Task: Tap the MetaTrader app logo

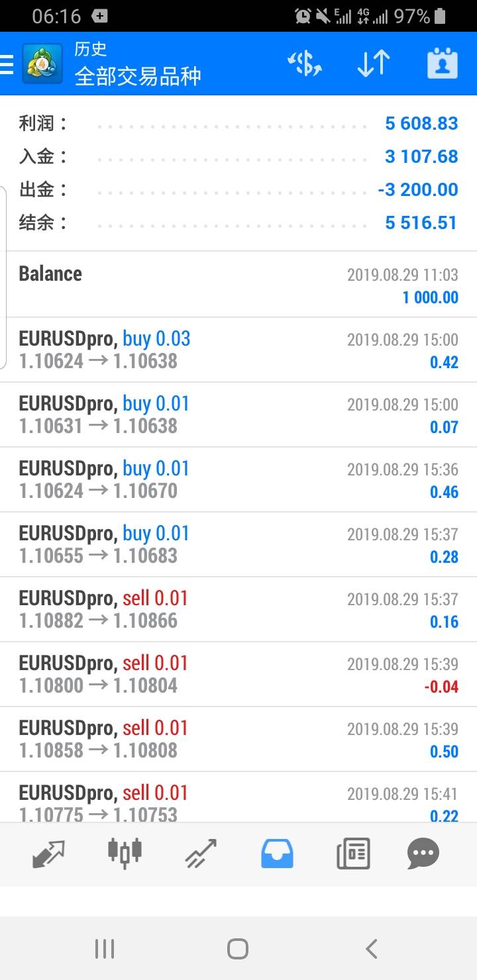Action: (42, 64)
